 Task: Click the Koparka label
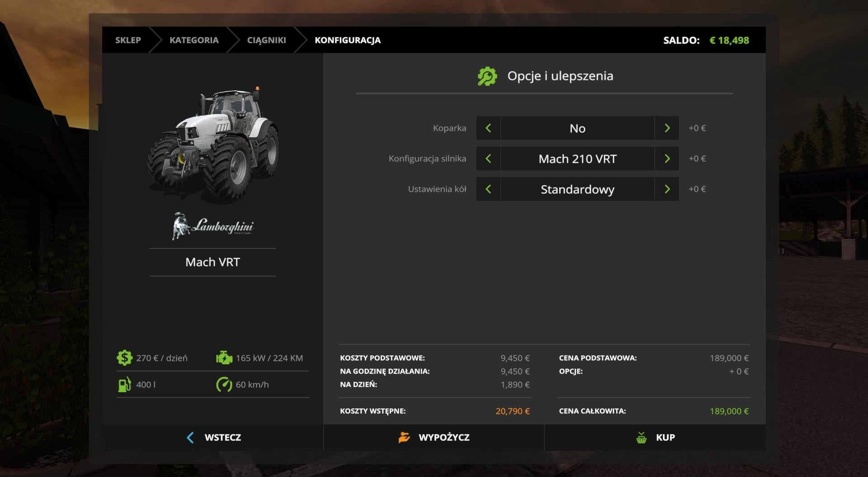pos(449,128)
